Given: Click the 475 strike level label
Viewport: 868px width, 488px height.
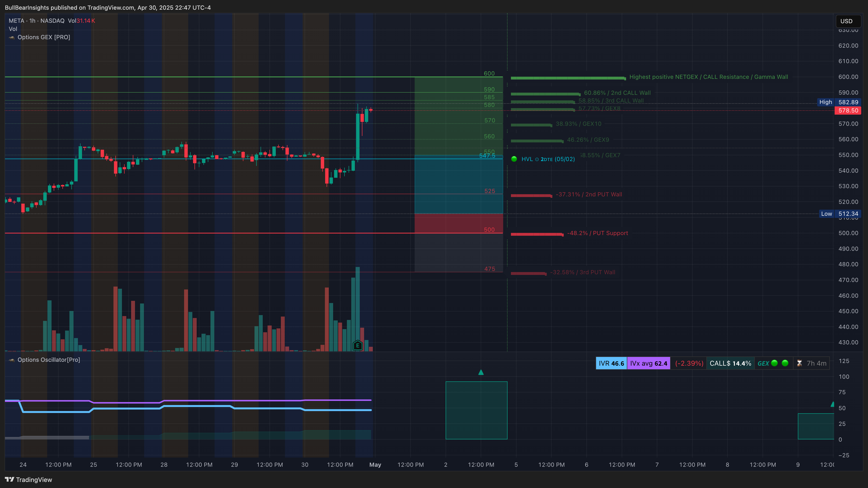Looking at the screenshot, I should [x=490, y=269].
